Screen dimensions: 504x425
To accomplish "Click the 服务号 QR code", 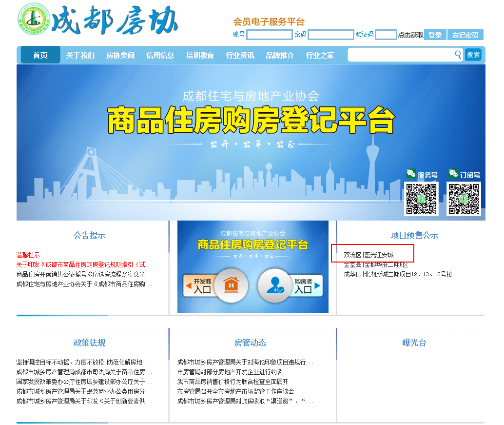I will (x=421, y=199).
